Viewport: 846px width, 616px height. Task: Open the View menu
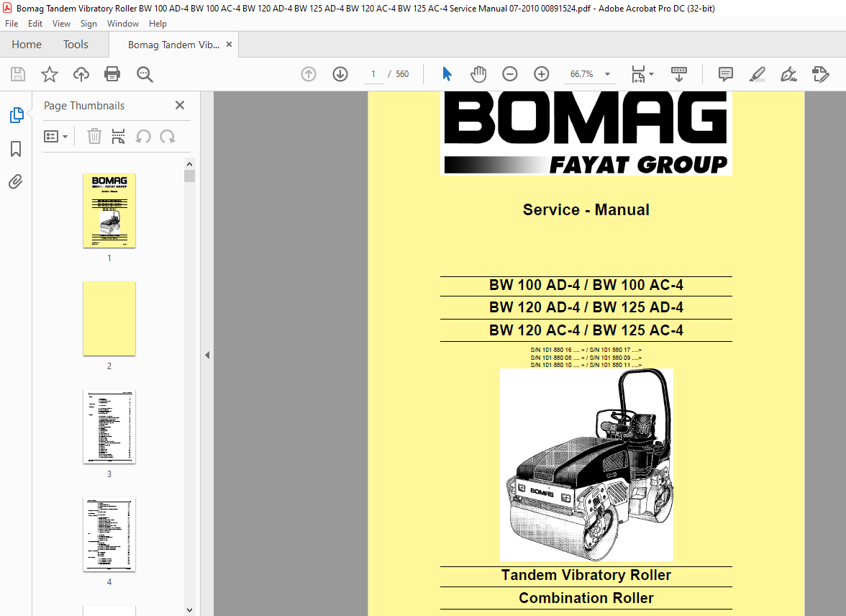(62, 24)
